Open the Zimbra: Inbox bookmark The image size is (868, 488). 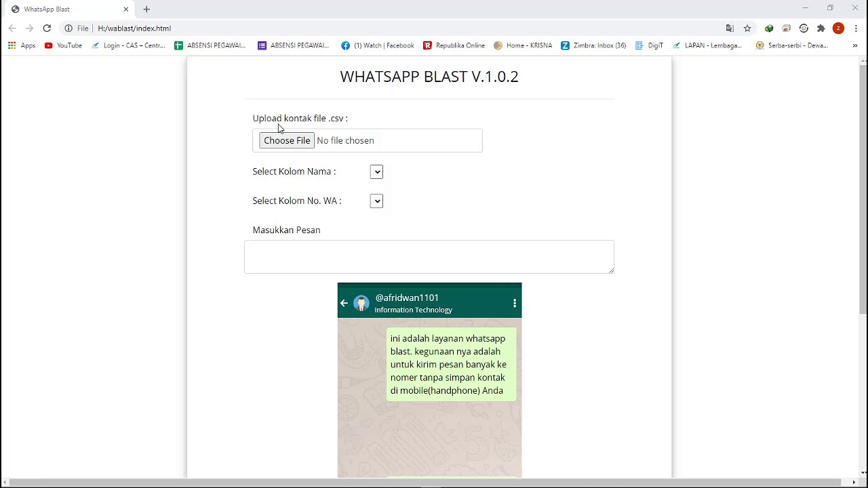point(593,45)
